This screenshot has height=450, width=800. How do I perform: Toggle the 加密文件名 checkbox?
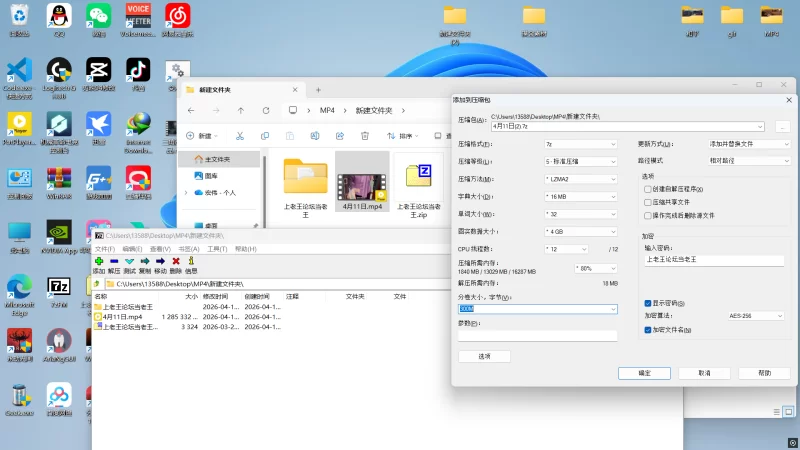coord(649,329)
